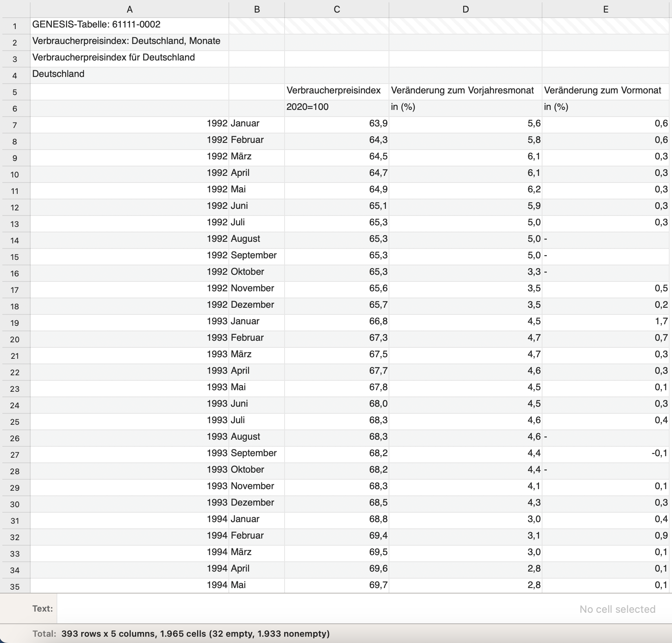672x643 pixels.
Task: Click the 2020=100 cell
Action: coord(337,107)
